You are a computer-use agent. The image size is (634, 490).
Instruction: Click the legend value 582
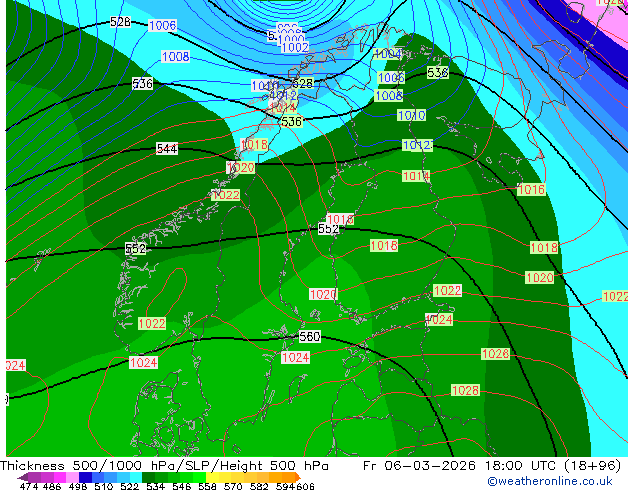[259, 486]
